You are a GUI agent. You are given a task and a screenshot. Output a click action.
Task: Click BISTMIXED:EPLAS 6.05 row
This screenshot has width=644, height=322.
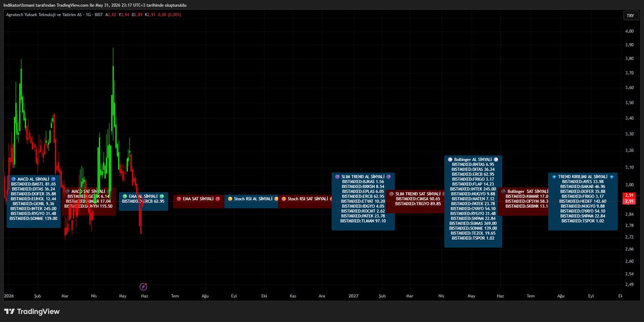coord(363,192)
